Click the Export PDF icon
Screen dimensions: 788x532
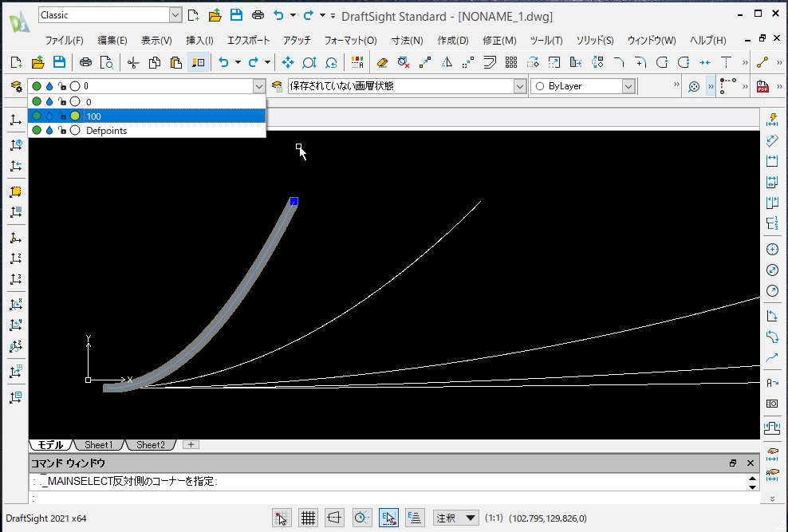[x=762, y=86]
